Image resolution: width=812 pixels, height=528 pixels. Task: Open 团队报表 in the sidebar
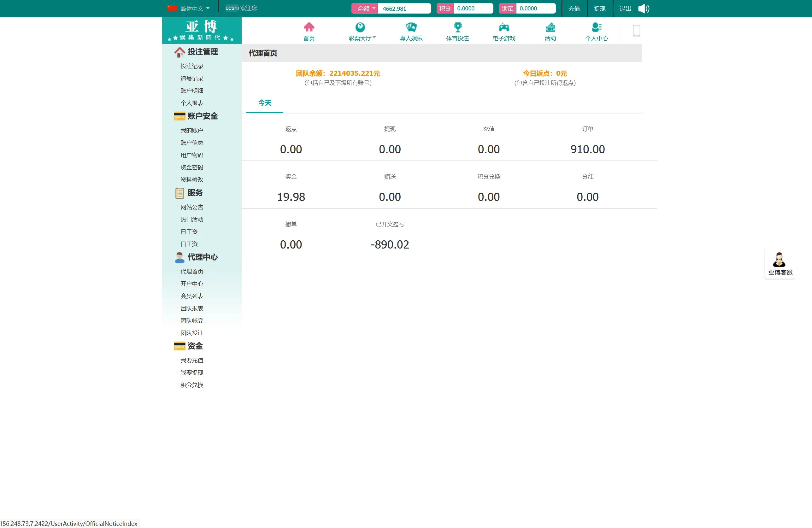(x=192, y=308)
